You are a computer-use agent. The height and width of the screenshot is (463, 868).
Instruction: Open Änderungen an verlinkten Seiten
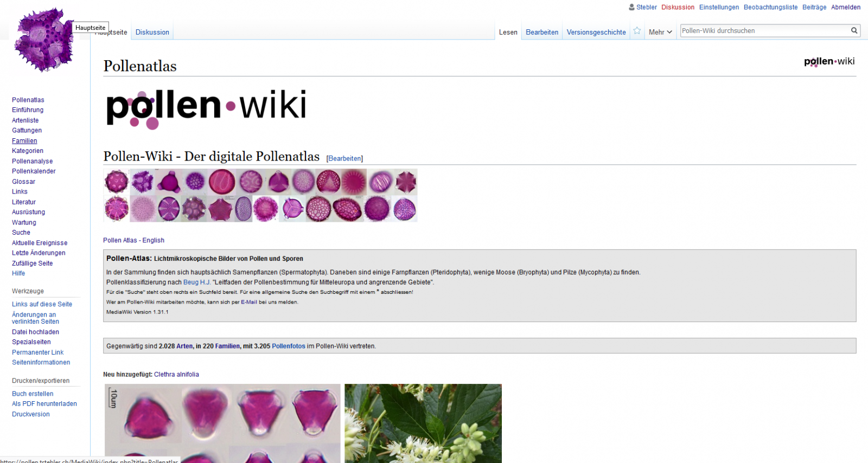[35, 318]
